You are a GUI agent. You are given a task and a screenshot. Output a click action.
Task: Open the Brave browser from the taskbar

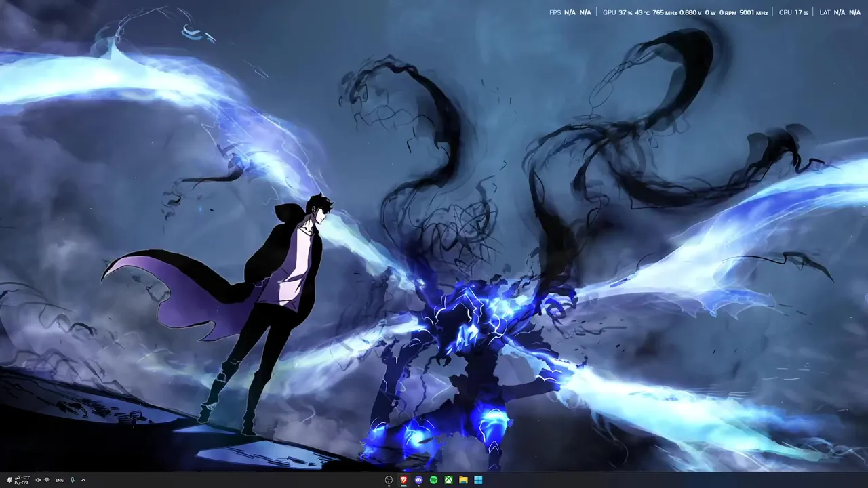404,480
